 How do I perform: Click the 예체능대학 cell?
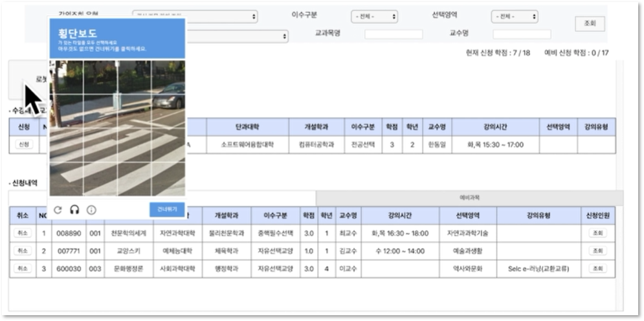177,251
